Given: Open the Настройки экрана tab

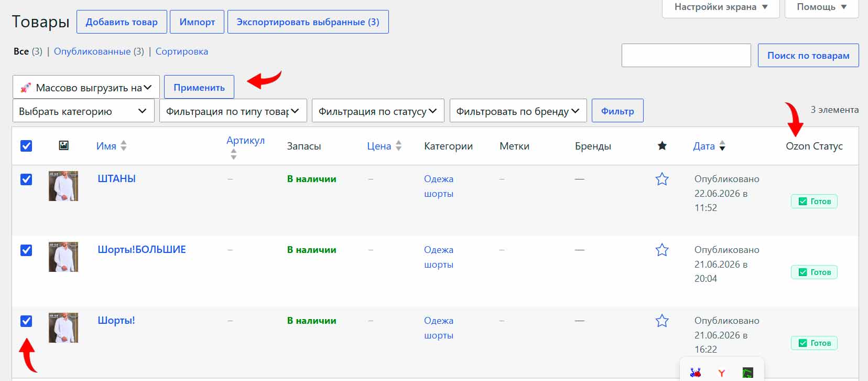Looking at the screenshot, I should click(721, 7).
